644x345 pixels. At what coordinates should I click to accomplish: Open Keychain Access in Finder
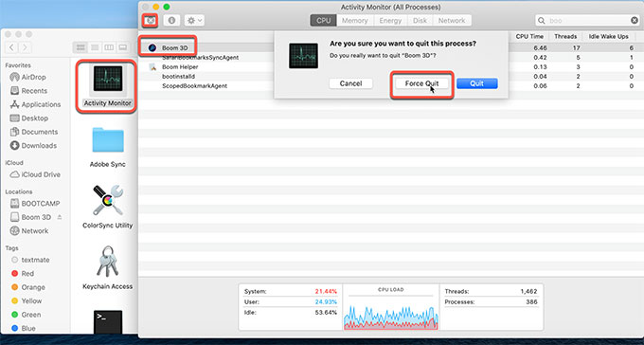pyautogui.click(x=108, y=262)
